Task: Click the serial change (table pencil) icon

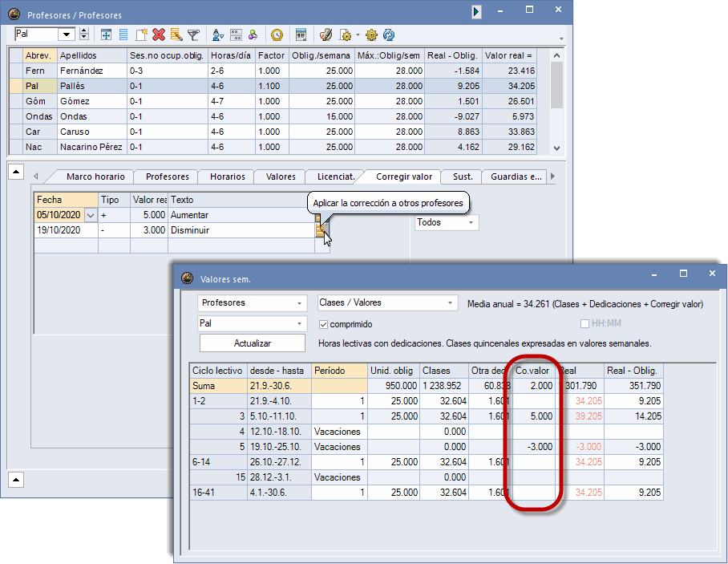Action: 176,34
